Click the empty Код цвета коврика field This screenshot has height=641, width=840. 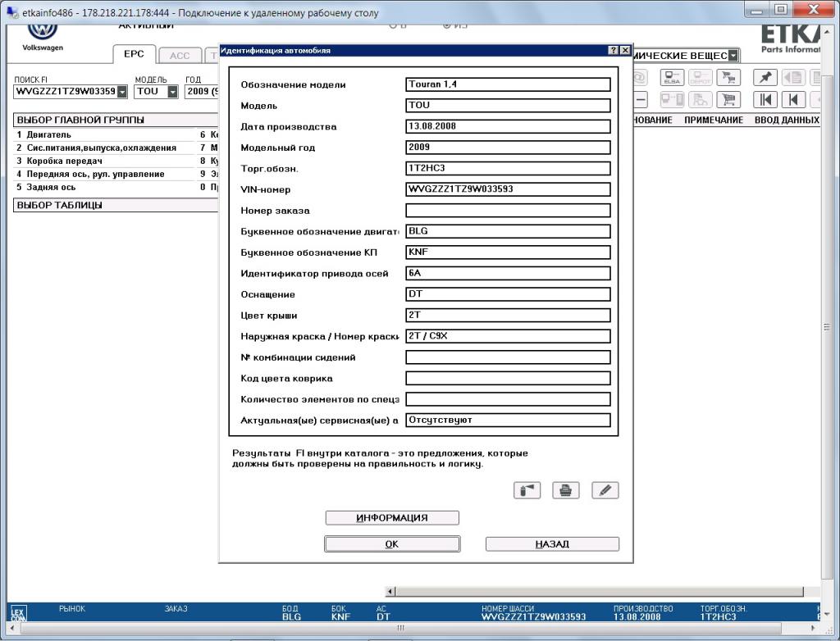[x=508, y=378]
